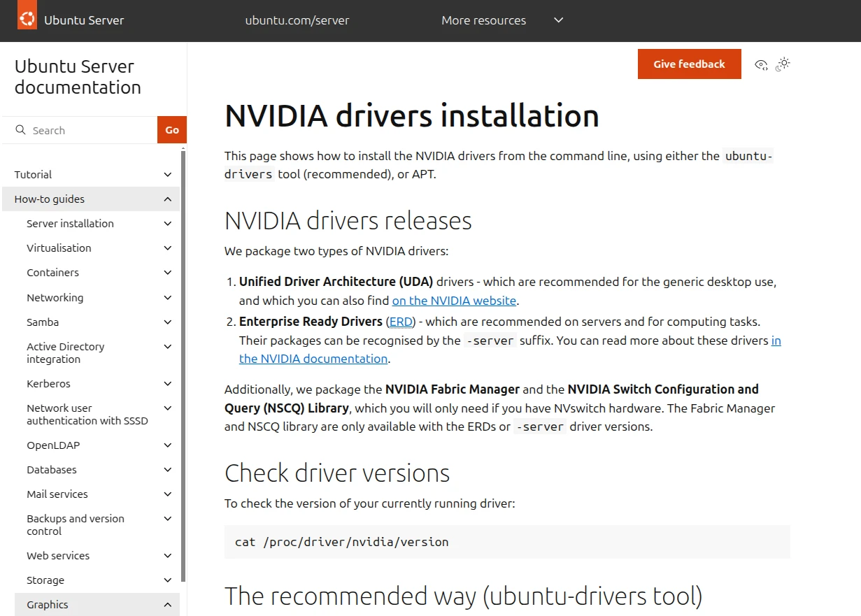Expand the Samba section arrow

point(167,322)
